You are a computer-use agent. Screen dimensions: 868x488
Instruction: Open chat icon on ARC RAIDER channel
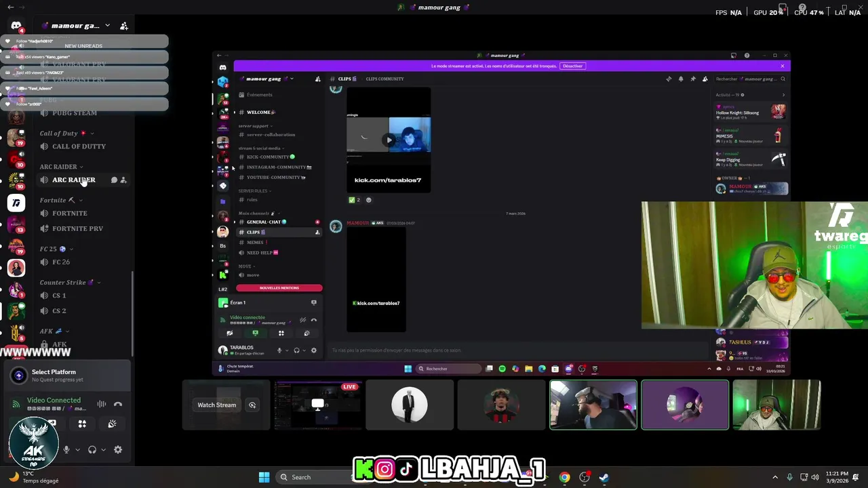click(114, 180)
